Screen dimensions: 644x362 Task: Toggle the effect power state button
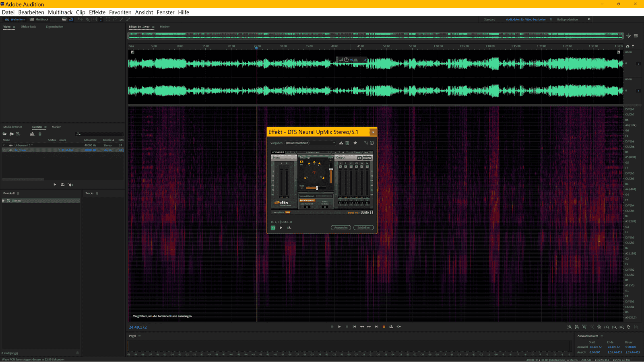tap(273, 228)
